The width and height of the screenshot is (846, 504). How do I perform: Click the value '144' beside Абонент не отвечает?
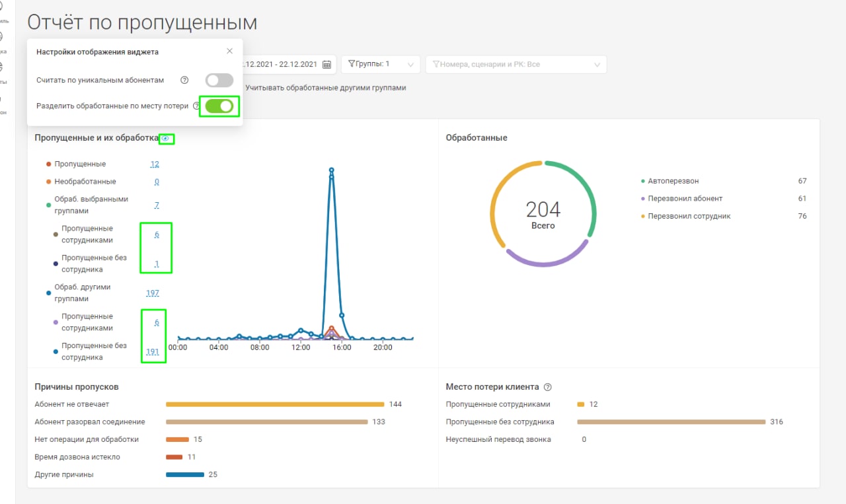pyautogui.click(x=395, y=404)
